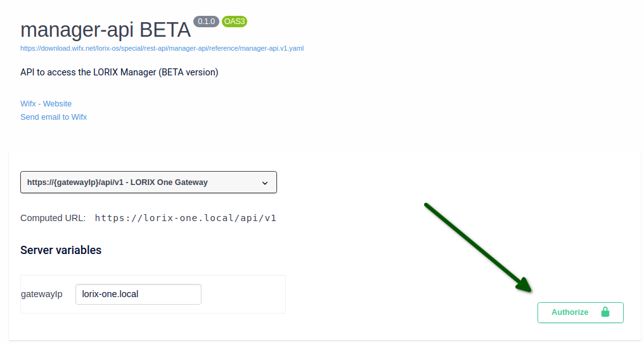The image size is (644, 344).
Task: Click the computed URL https://lorix-one.local/api/v1 text
Action: point(185,218)
